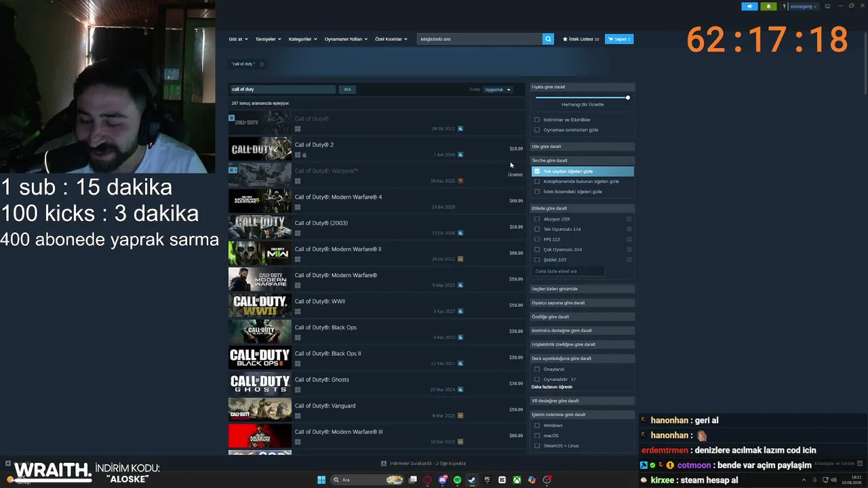This screenshot has width=868, height=488.
Task: Enable the İndirimler ve Etkinlikler checkbox
Action: [x=537, y=120]
